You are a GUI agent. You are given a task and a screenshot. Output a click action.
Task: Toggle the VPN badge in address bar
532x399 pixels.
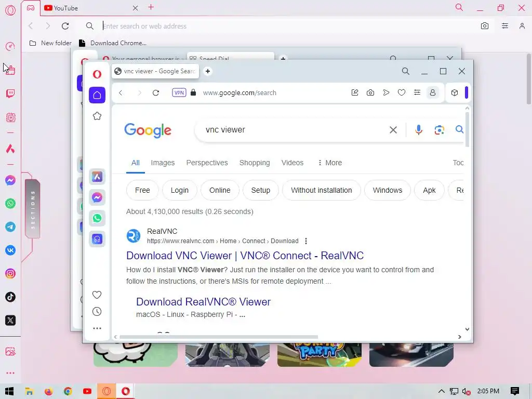[179, 92]
